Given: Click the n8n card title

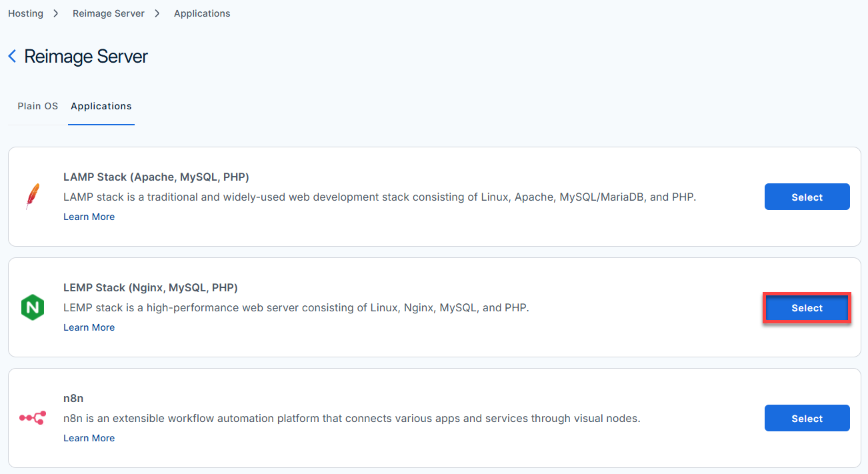Looking at the screenshot, I should 73,399.
